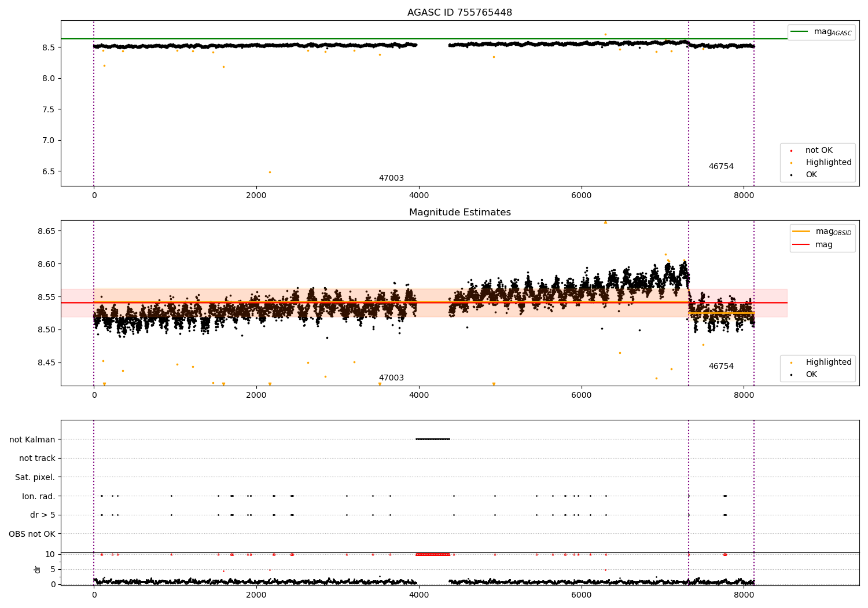
Task: Select 'Highlighted' in the Magnitude Estimates legend
Action: pos(829,362)
